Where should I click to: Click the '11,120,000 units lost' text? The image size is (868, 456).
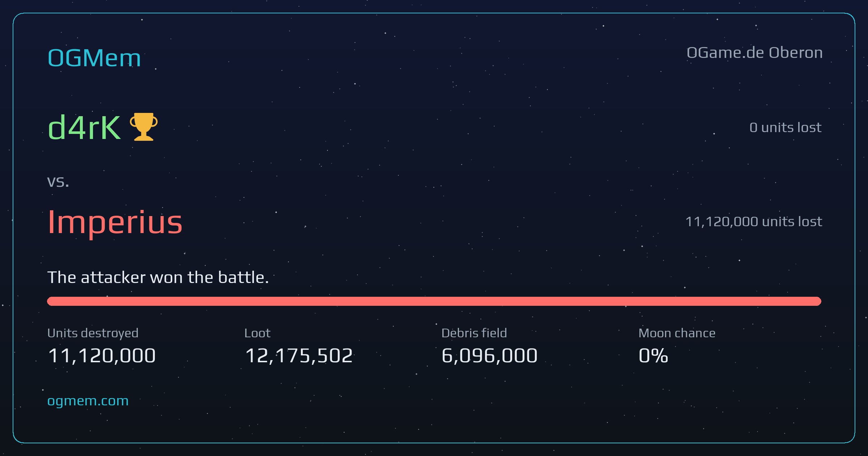pos(754,221)
